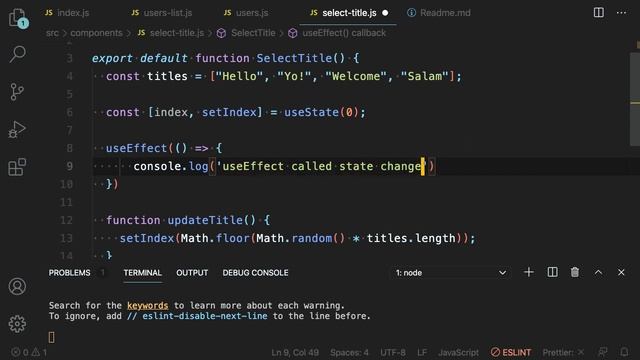
Task: Click setIndex call on line 13
Action: coord(147,238)
